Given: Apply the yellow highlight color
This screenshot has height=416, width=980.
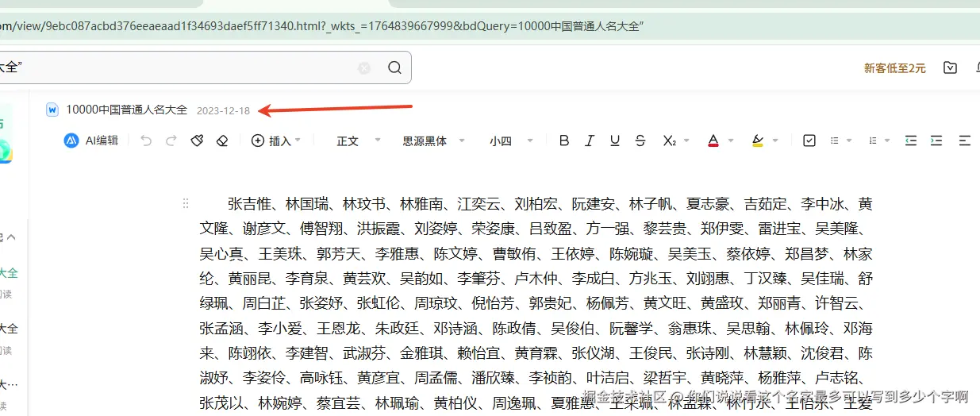Looking at the screenshot, I should (757, 141).
